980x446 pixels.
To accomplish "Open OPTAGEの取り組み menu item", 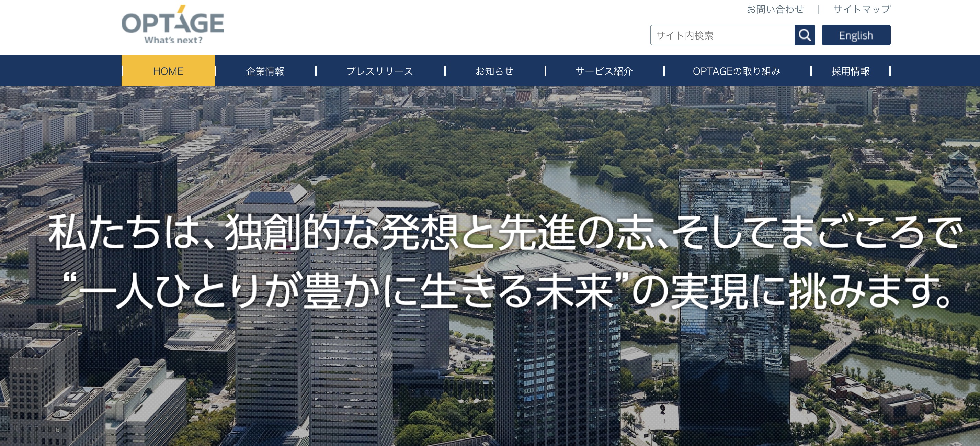I will (737, 71).
